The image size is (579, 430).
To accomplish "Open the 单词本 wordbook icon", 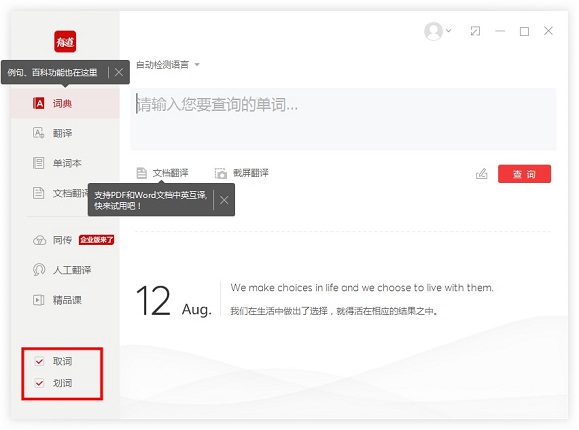I will tap(38, 163).
